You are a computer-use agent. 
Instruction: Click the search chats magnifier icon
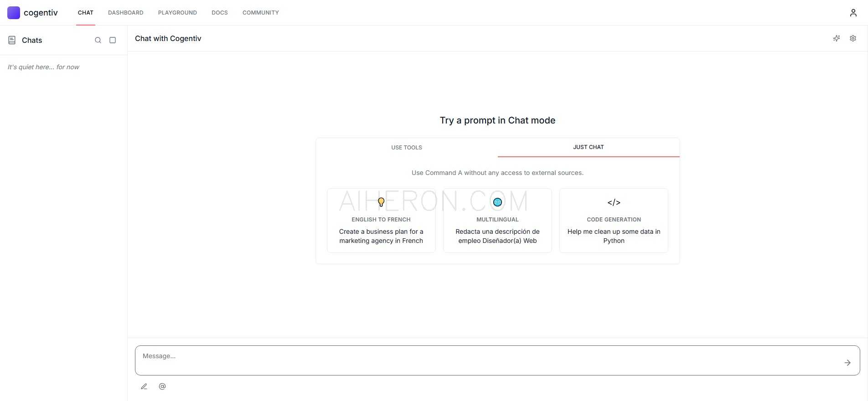point(98,40)
